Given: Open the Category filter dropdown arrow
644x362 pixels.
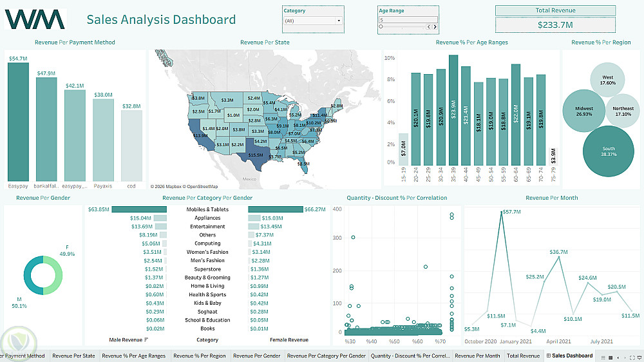Looking at the screenshot, I should pos(339,21).
